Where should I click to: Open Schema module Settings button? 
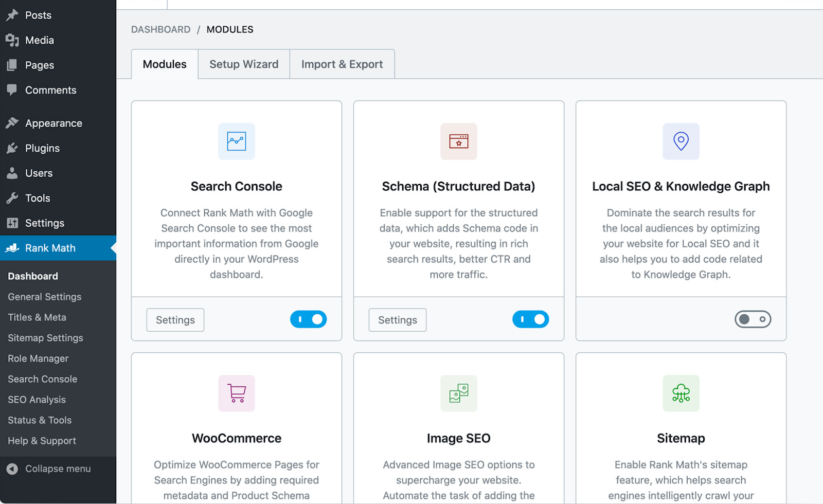point(398,320)
